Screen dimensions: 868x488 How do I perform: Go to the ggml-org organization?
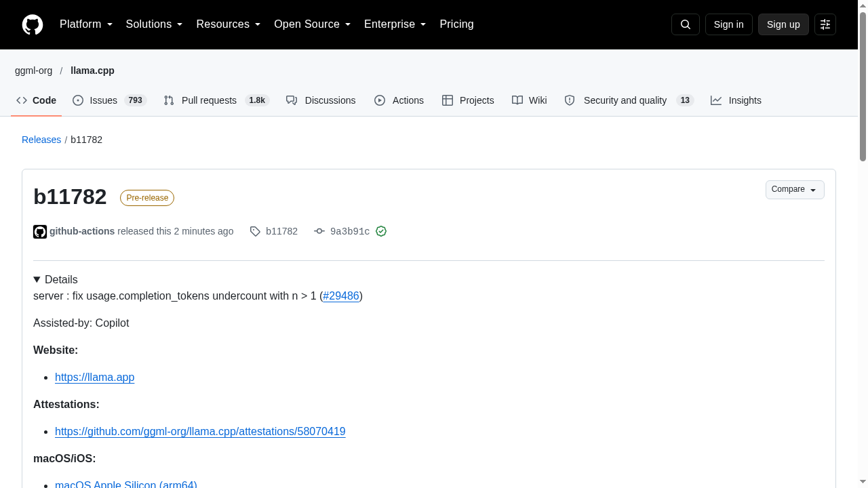tap(33, 70)
